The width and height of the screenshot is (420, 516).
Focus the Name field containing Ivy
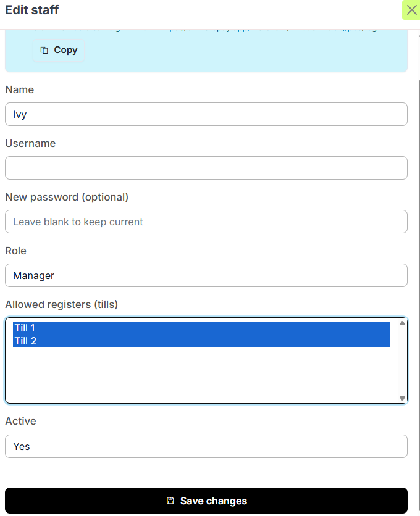206,114
